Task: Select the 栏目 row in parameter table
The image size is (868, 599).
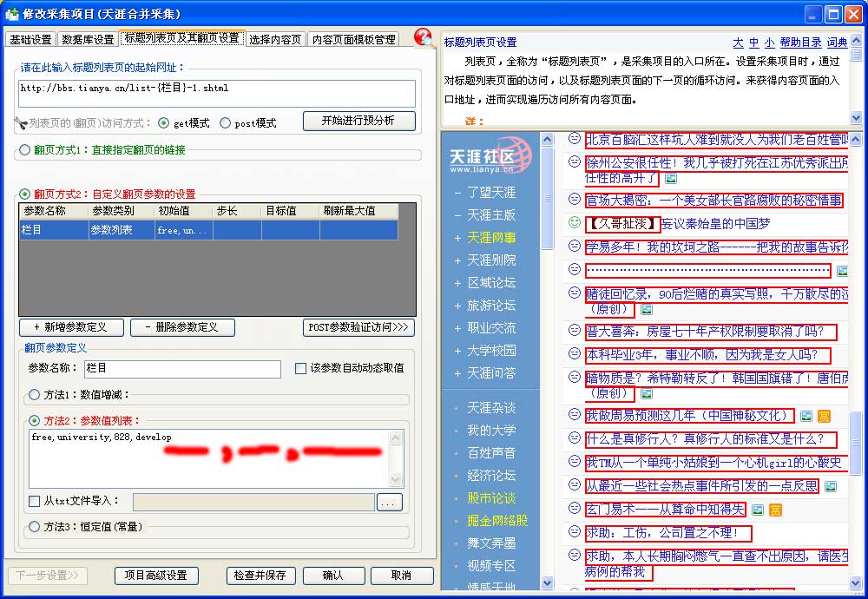Action: 208,230
